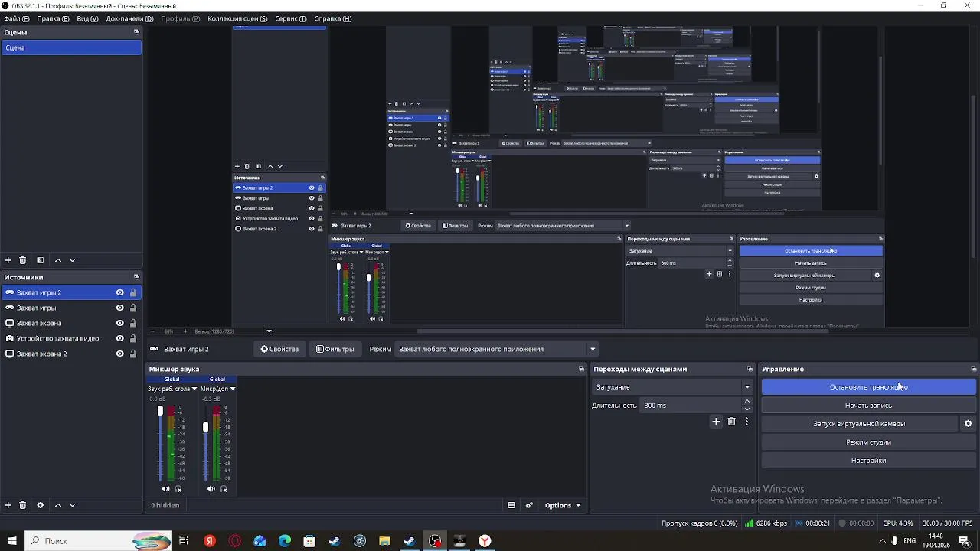
Task: Move scene up in Scenes panel
Action: [57, 260]
